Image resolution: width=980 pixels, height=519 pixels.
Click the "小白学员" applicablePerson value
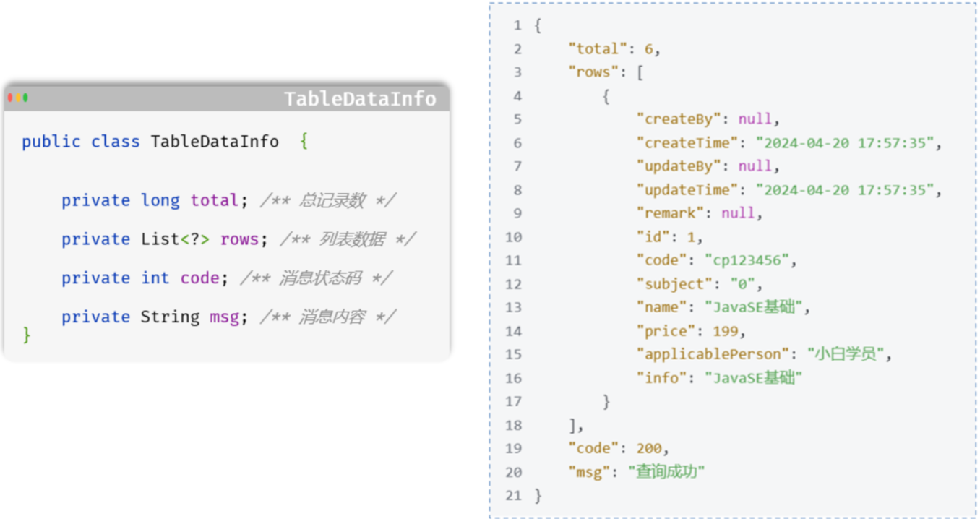[848, 354]
